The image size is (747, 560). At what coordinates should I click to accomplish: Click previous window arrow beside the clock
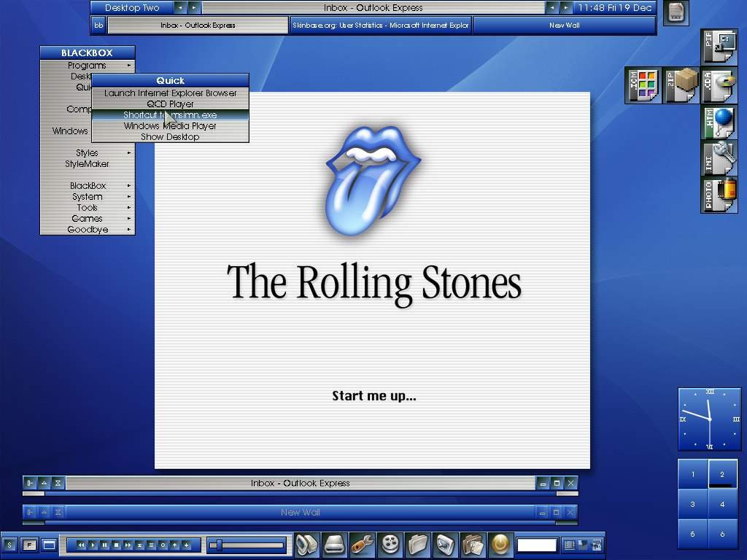point(552,7)
